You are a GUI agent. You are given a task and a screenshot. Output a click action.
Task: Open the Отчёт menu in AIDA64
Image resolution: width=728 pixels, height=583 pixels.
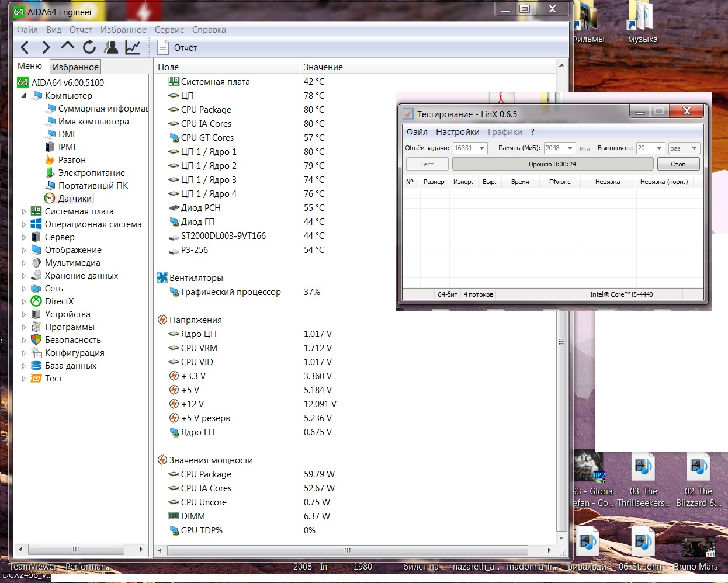coord(81,30)
